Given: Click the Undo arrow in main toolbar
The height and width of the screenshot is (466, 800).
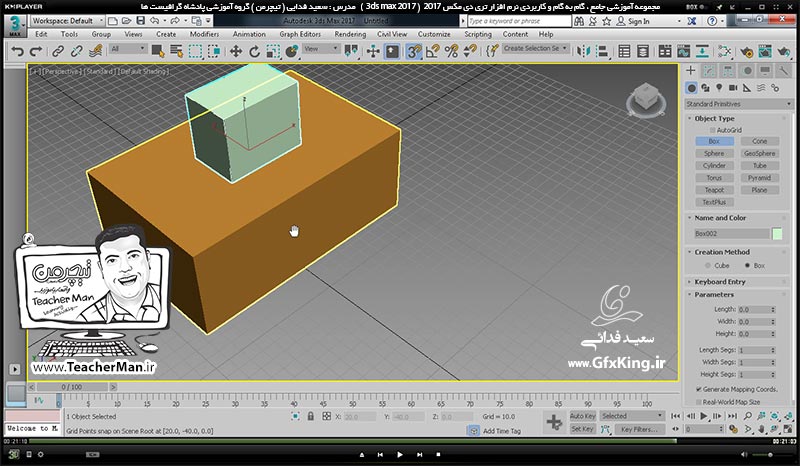Looking at the screenshot, I should pos(18,51).
